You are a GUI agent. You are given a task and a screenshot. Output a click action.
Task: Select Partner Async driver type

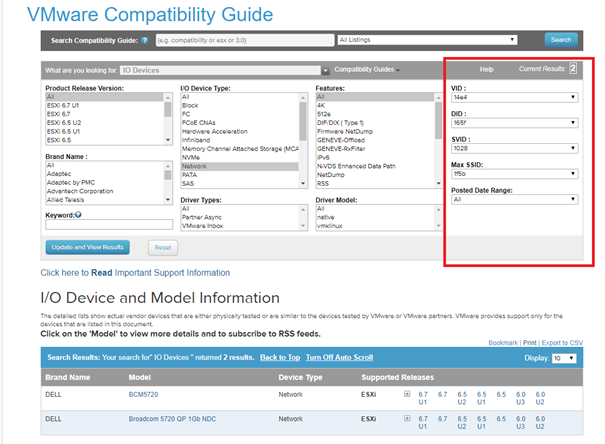(x=239, y=217)
